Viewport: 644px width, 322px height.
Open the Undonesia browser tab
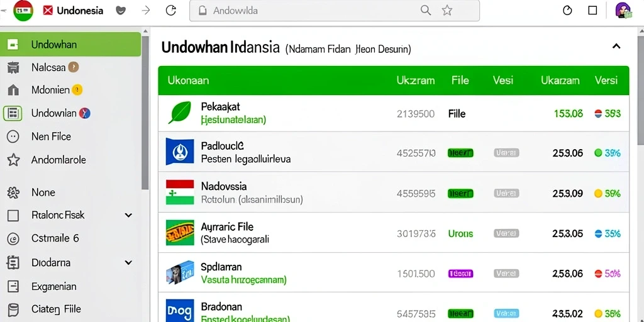73,11
